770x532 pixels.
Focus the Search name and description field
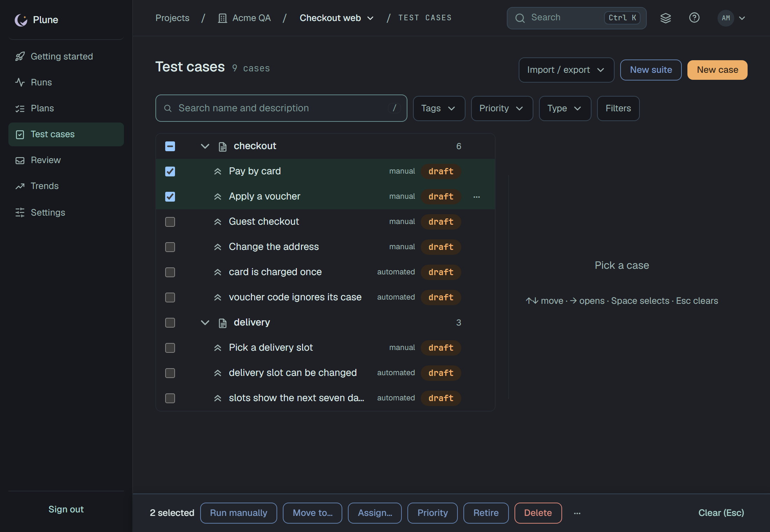(281, 108)
